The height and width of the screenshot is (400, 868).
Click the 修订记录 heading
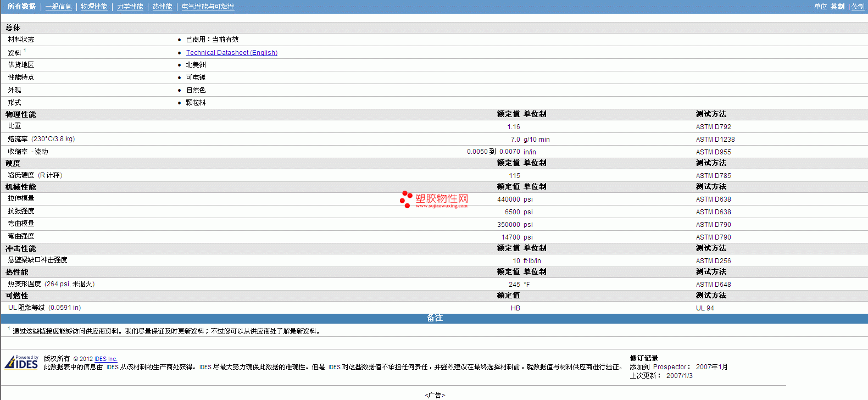pyautogui.click(x=644, y=358)
